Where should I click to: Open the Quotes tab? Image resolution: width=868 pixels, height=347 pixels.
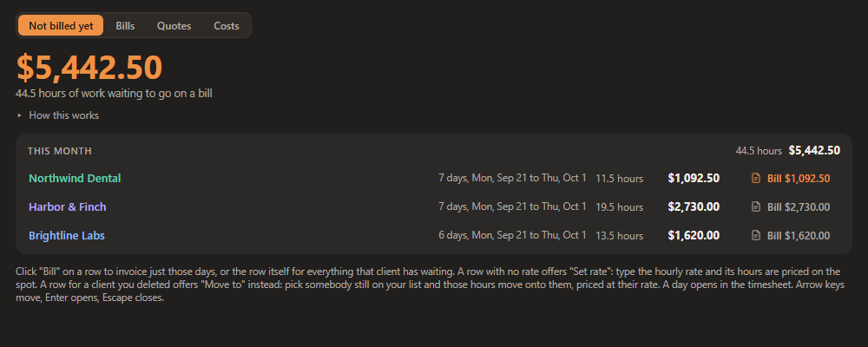click(x=174, y=26)
